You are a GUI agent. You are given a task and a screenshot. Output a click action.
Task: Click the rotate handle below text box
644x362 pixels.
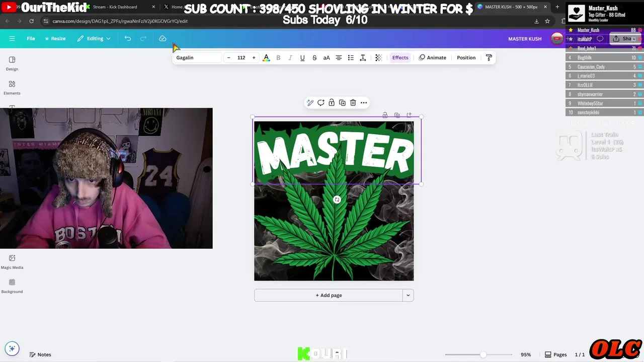tap(337, 200)
